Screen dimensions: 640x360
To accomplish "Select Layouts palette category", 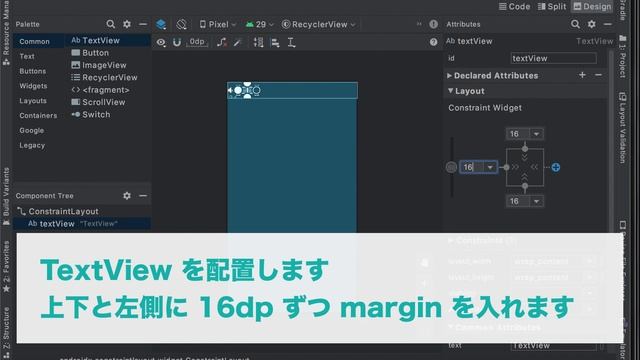I will point(33,101).
